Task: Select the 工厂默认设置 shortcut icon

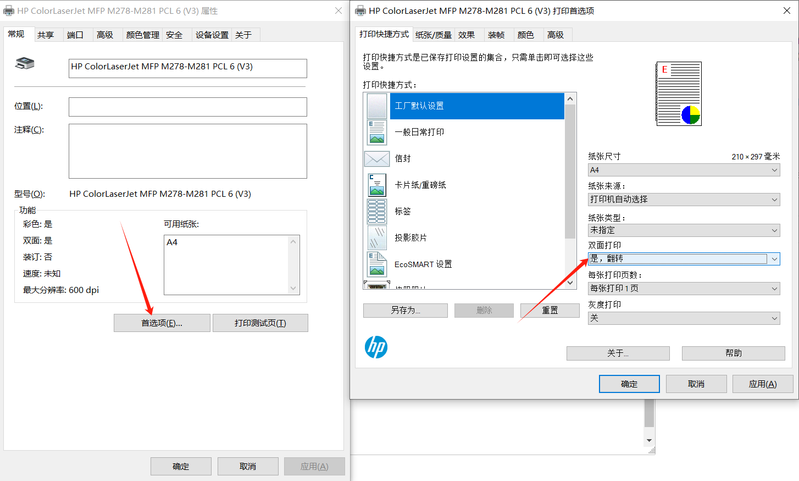Action: [x=377, y=105]
